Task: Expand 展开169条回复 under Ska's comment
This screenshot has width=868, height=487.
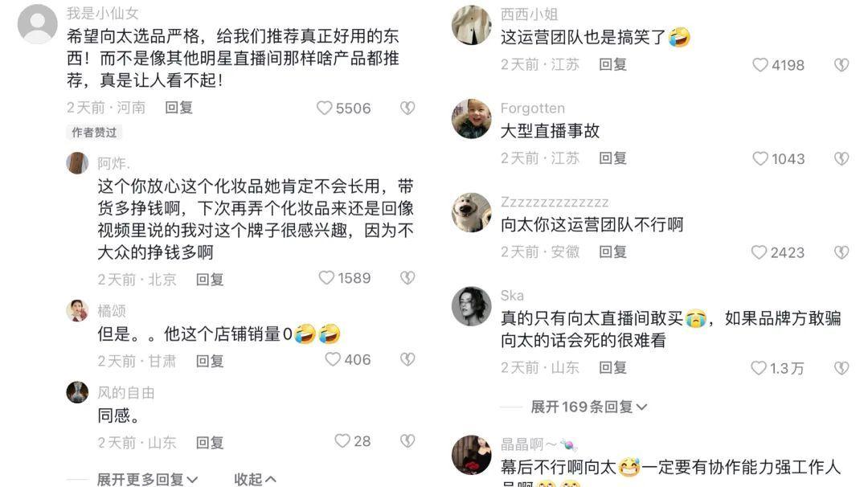Action: pos(589,407)
